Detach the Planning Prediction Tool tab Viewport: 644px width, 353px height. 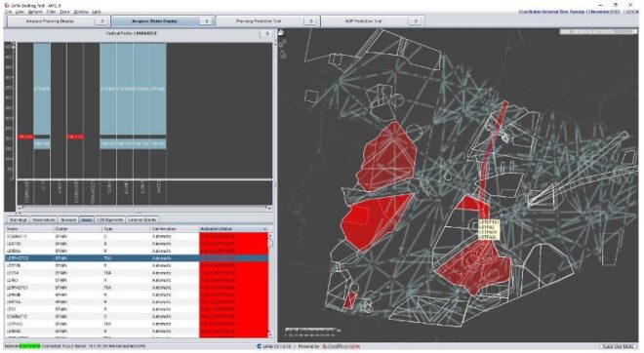point(310,20)
